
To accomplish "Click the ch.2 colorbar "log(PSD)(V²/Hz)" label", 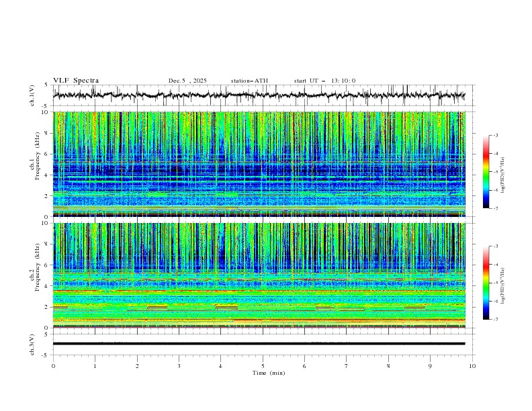I will pyautogui.click(x=502, y=285).
